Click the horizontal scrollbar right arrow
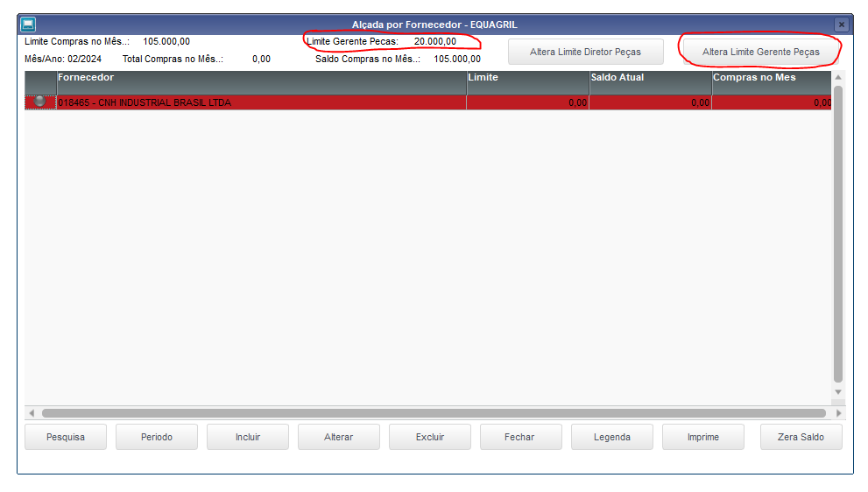Screen dimensions: 868x492 (839, 413)
